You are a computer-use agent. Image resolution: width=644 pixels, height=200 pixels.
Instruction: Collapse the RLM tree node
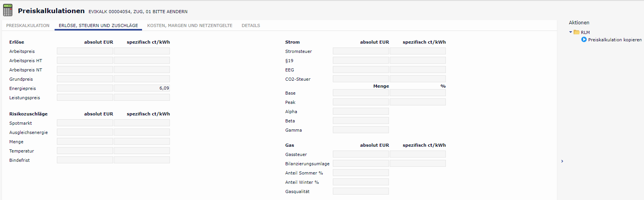click(x=570, y=32)
